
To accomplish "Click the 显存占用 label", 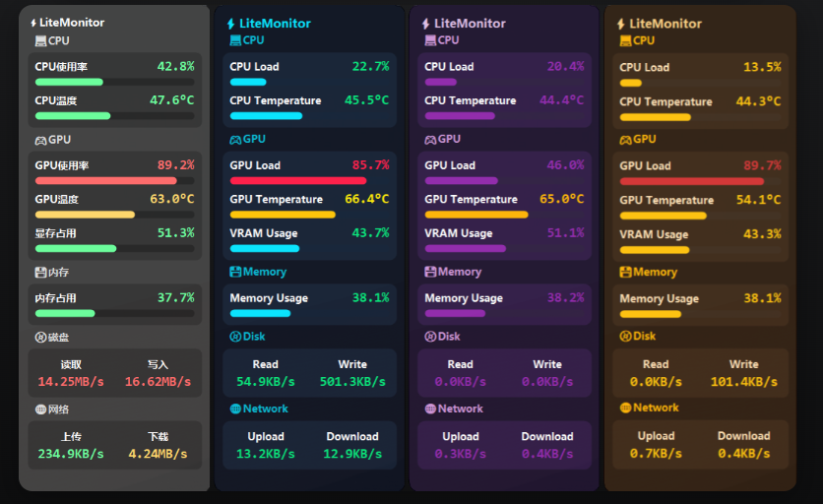I will pyautogui.click(x=56, y=233).
